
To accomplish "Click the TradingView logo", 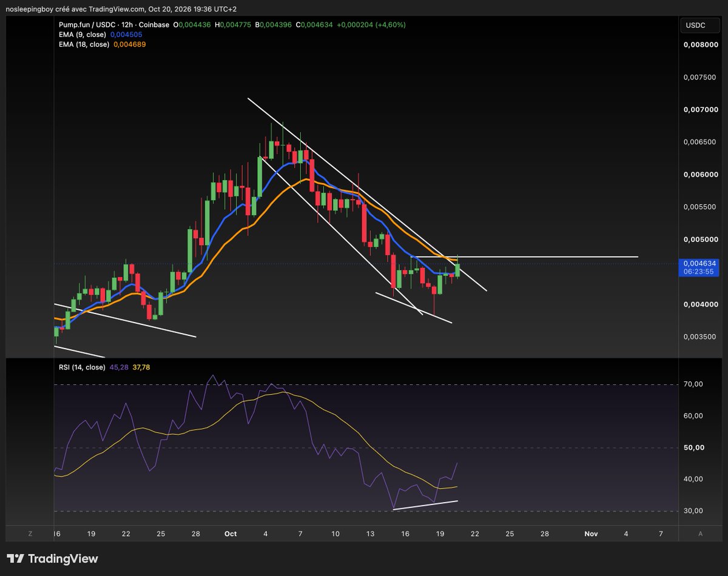I will pyautogui.click(x=52, y=558).
